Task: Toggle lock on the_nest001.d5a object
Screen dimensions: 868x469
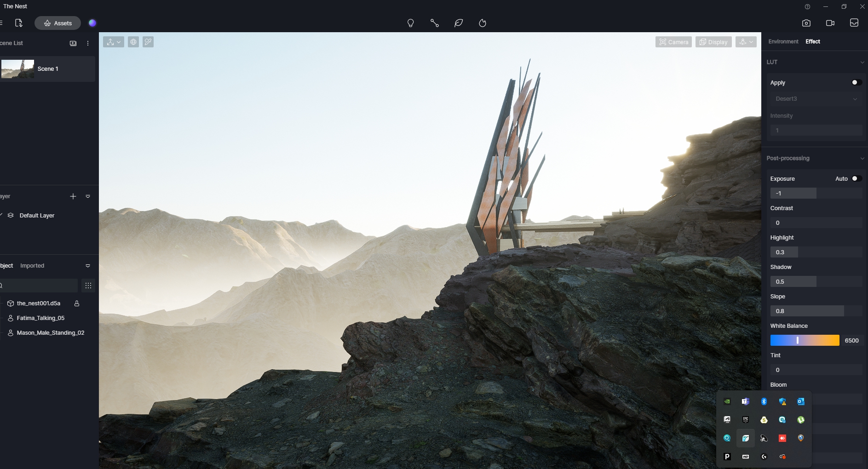Action: (x=77, y=303)
